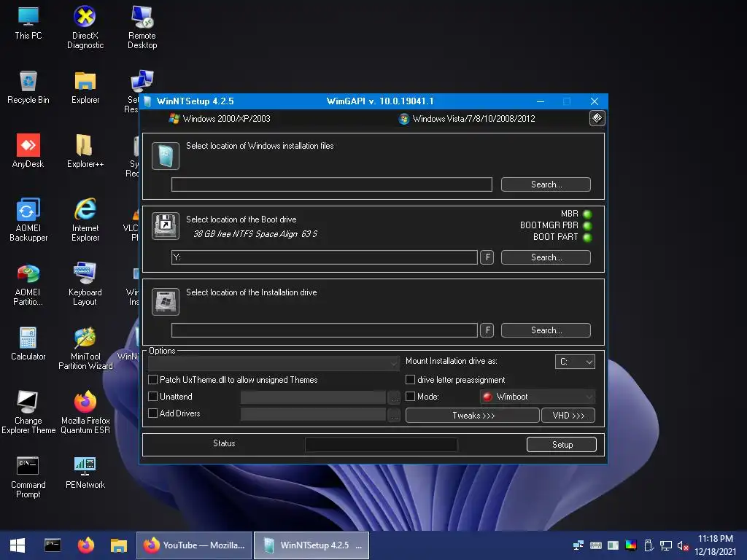Open Command Prompt desktop shortcut

[x=28, y=477]
